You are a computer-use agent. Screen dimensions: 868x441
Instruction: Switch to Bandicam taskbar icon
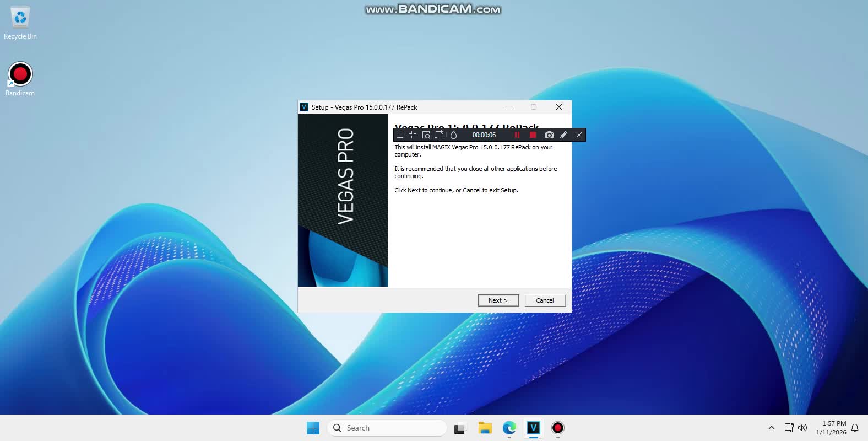point(558,428)
